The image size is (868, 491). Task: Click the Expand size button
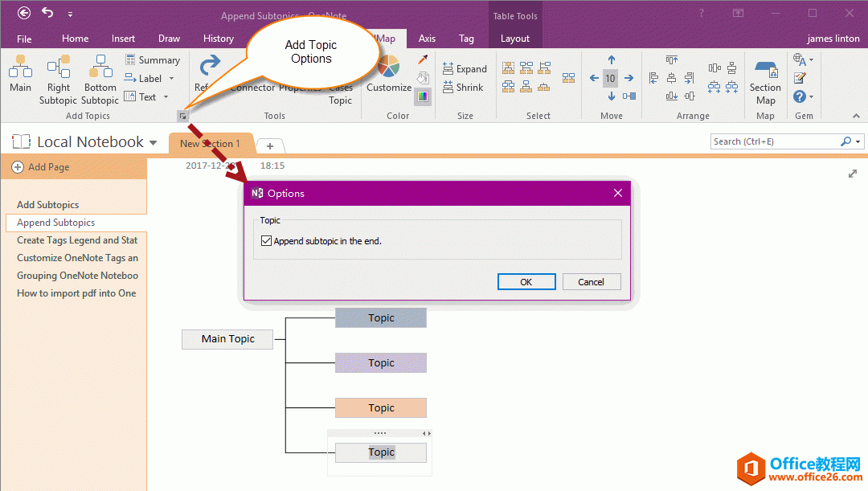(464, 69)
